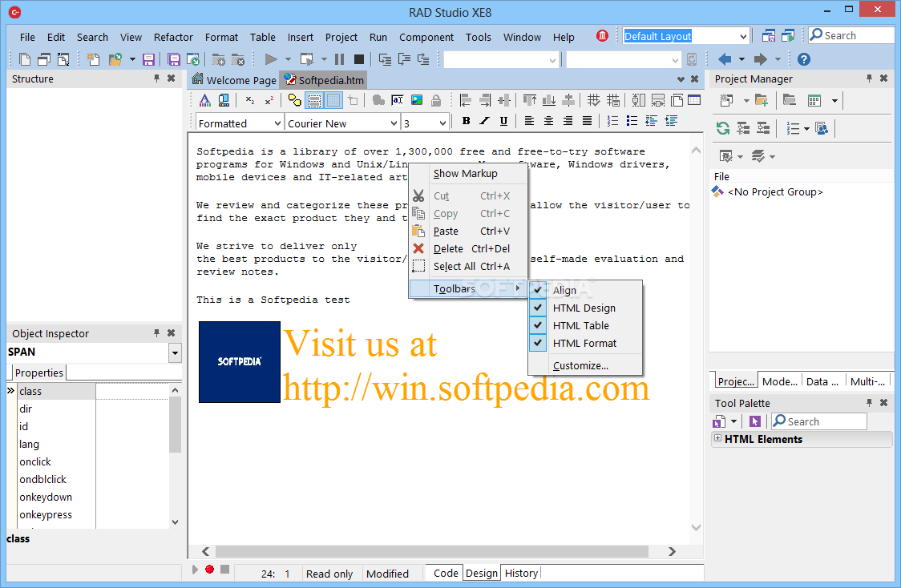Click the Underline formatting icon
The image size is (901, 588).
pos(504,121)
